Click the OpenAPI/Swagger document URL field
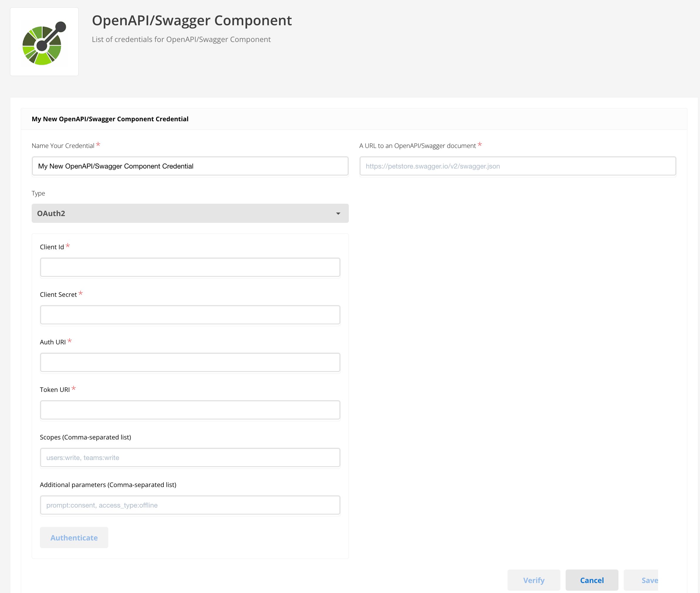This screenshot has width=700, height=593. (518, 166)
